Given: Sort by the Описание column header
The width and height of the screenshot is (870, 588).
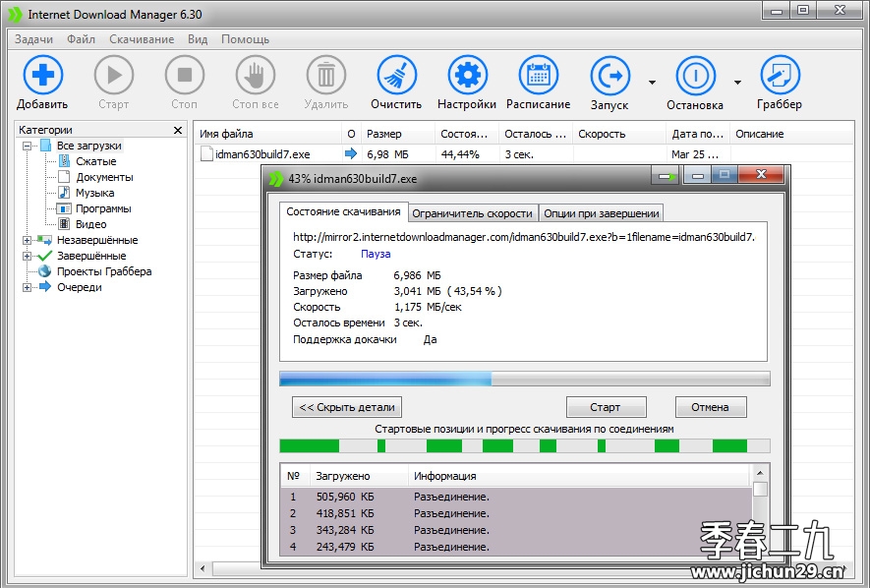Looking at the screenshot, I should coord(791,134).
